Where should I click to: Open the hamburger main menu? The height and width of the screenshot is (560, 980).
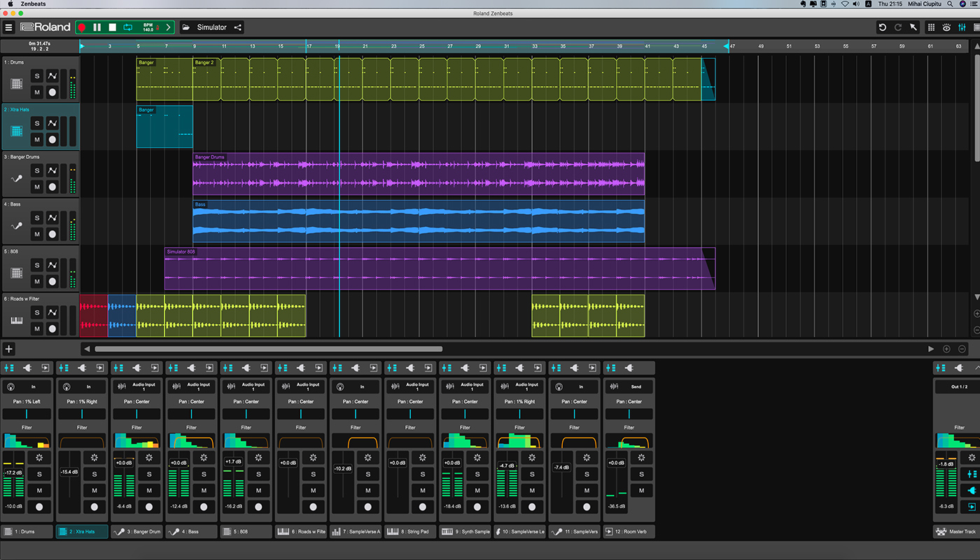(x=8, y=27)
